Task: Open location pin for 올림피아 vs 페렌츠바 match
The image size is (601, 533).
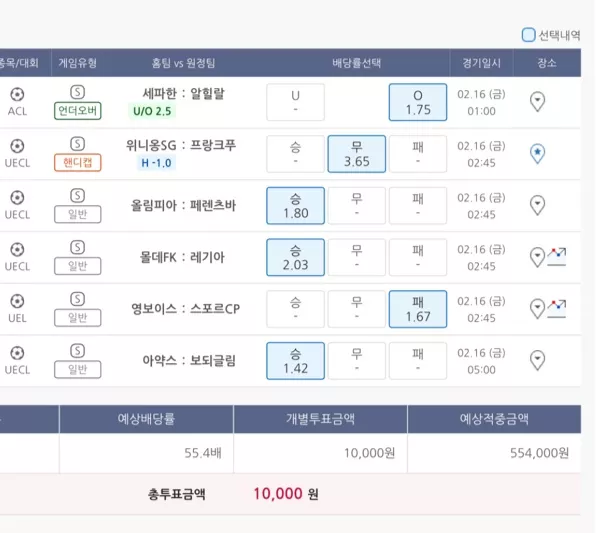Action: coord(537,205)
